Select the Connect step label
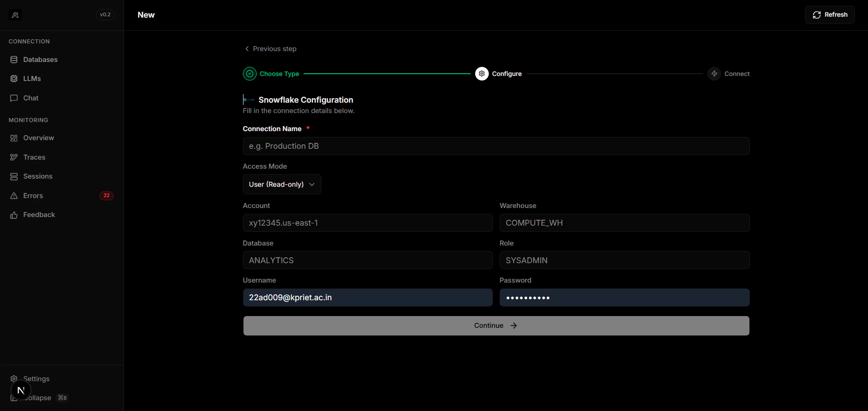Screen dimensions: 868x411 pyautogui.click(x=737, y=74)
